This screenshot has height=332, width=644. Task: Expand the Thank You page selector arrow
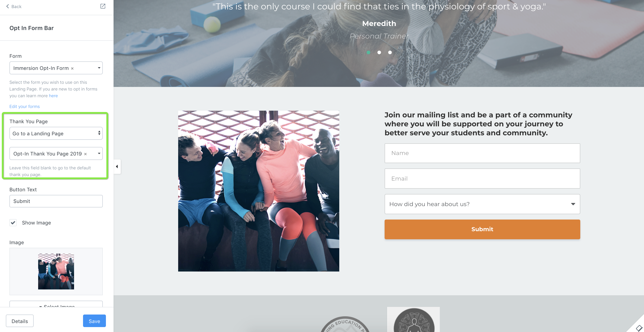(99, 153)
